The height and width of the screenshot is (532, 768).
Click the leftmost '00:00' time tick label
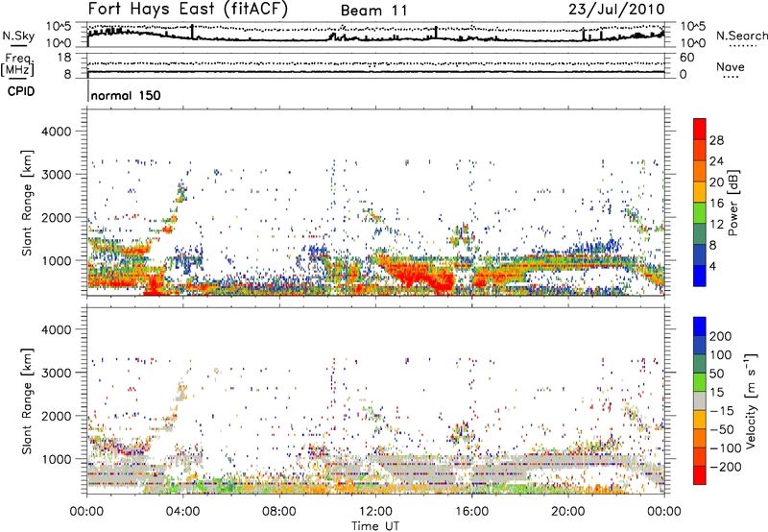(x=86, y=512)
